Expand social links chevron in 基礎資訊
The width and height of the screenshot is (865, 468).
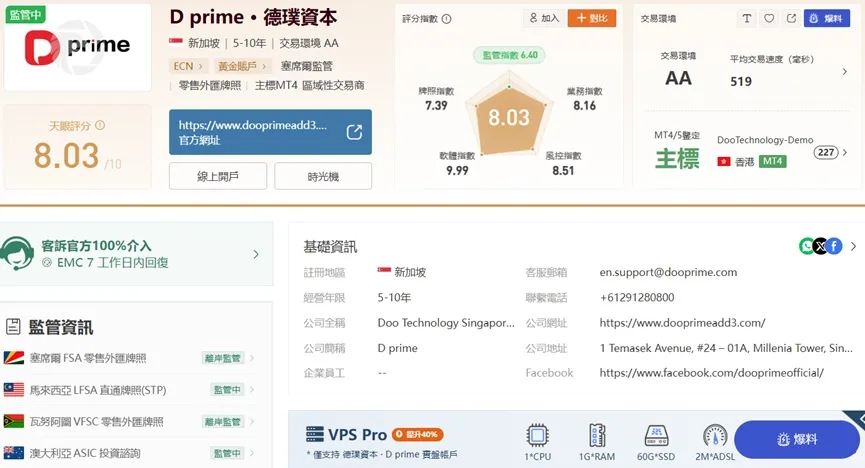click(853, 246)
